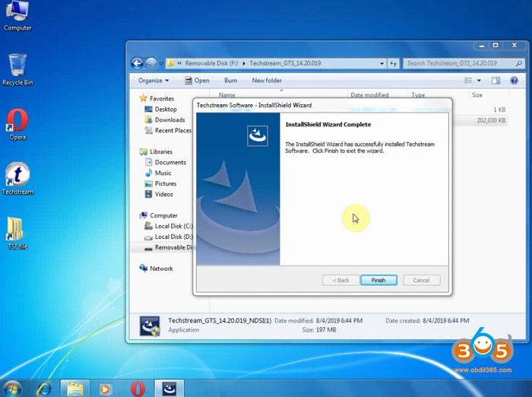Click the 202,030 KB size cell
The height and width of the screenshot is (397, 532).
[x=491, y=120]
